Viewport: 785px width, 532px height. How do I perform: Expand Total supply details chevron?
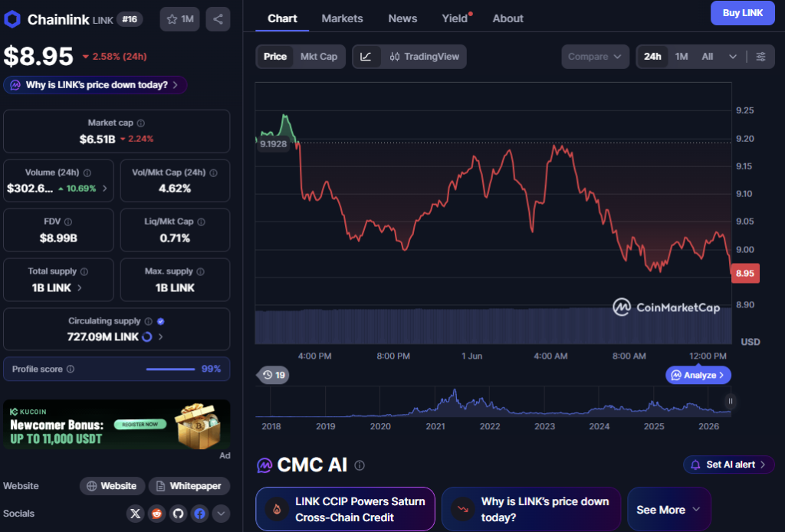pyautogui.click(x=80, y=287)
